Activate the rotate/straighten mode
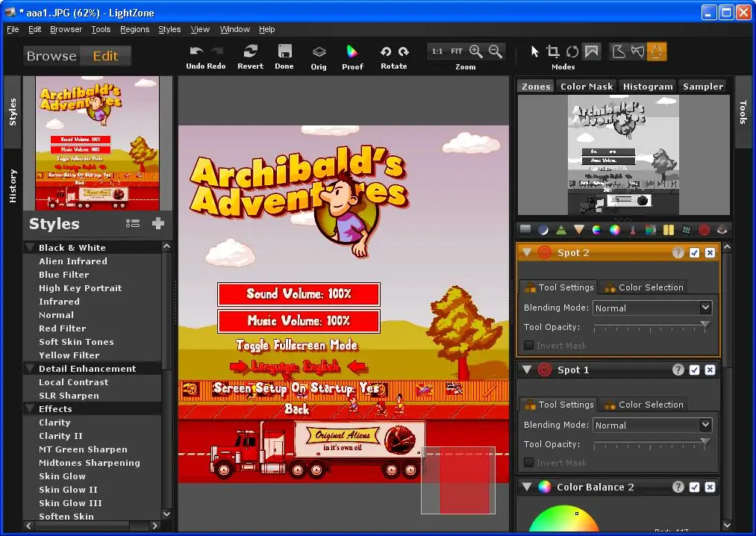The image size is (756, 536). 572,52
